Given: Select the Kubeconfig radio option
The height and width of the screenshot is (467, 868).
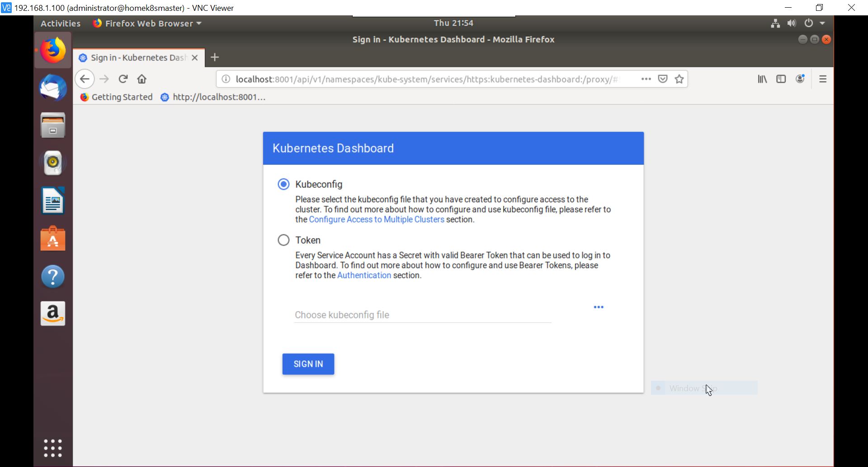Looking at the screenshot, I should click(283, 184).
